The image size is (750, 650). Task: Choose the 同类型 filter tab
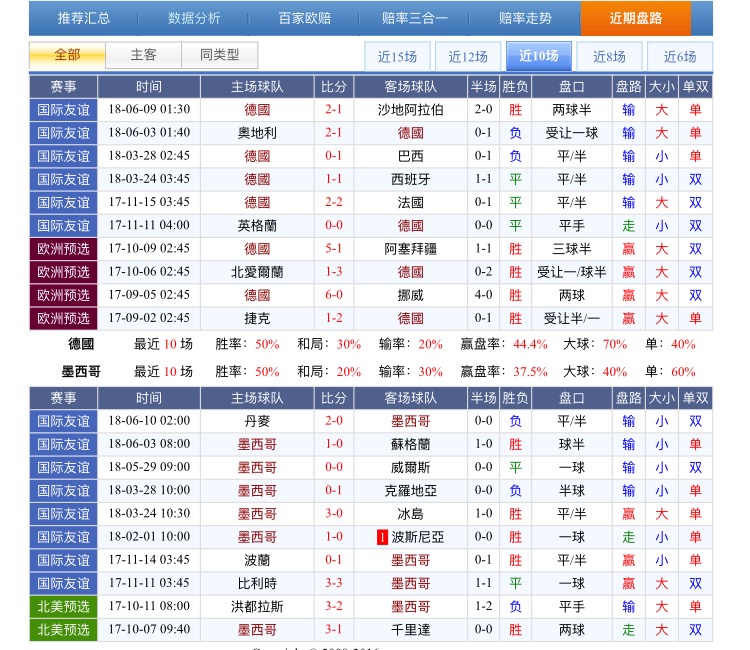[220, 55]
